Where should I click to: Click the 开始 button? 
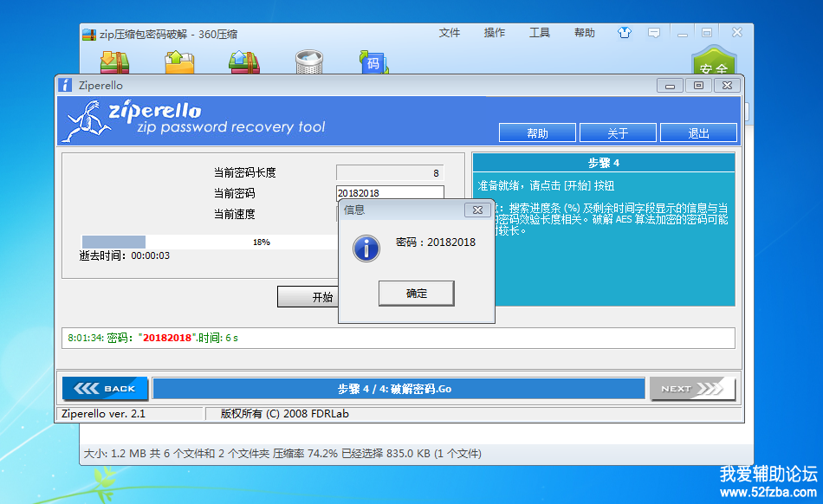308,297
